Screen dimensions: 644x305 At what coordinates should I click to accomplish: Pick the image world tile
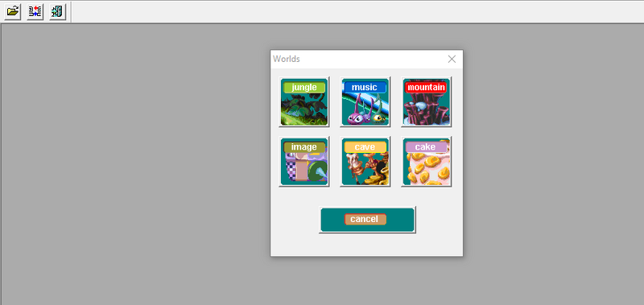pyautogui.click(x=304, y=162)
